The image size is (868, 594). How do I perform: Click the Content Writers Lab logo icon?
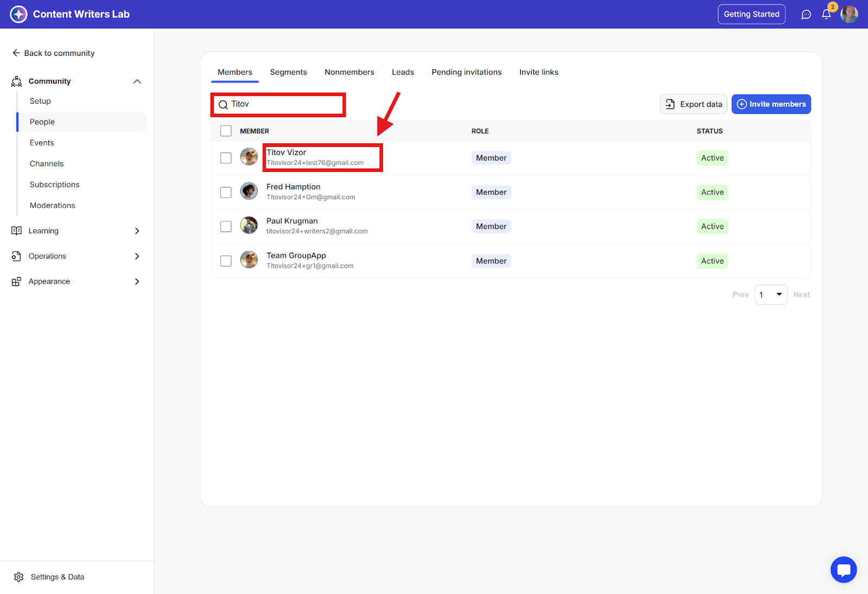18,14
